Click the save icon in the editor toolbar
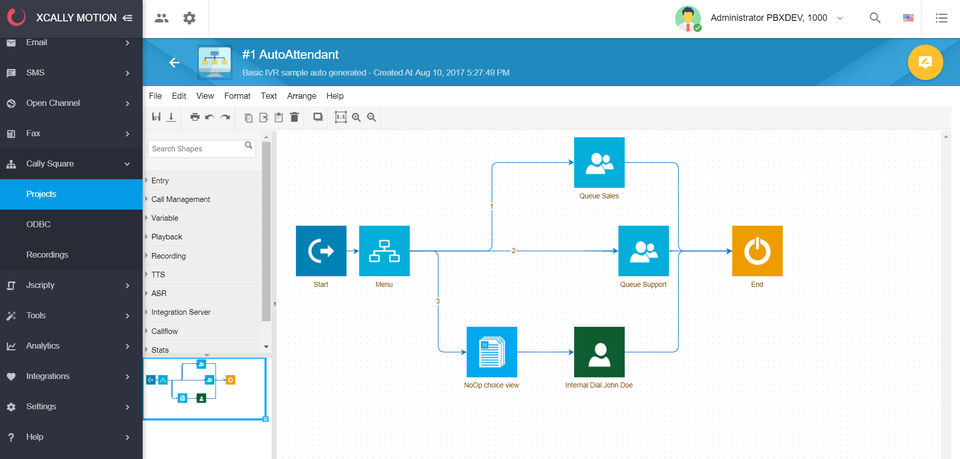Viewport: 960px width, 459px height. point(156,117)
